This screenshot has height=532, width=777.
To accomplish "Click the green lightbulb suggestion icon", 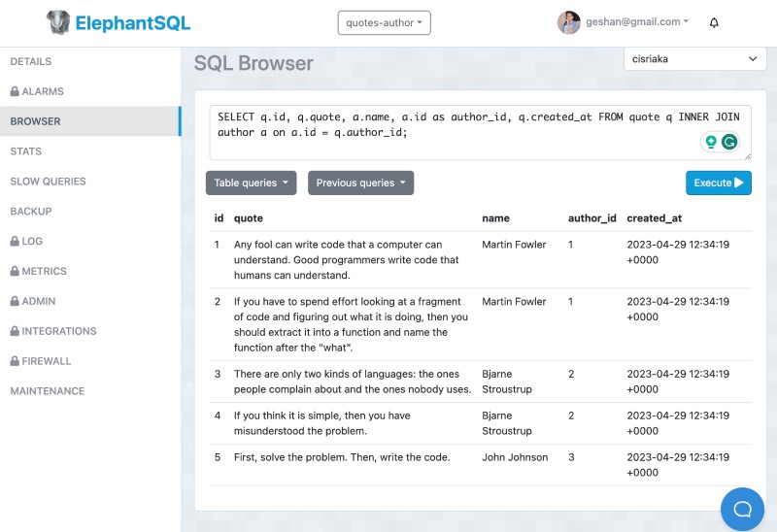I will click(710, 142).
